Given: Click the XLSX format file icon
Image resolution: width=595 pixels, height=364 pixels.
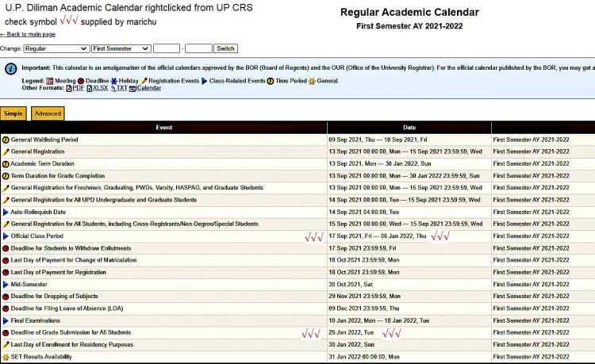Looking at the screenshot, I should 89,88.
